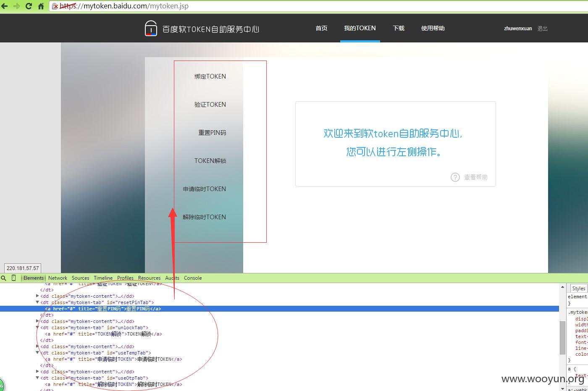The width and height of the screenshot is (588, 391).
Task: Click the Baidu soft TOKEN logo icon
Action: (151, 28)
